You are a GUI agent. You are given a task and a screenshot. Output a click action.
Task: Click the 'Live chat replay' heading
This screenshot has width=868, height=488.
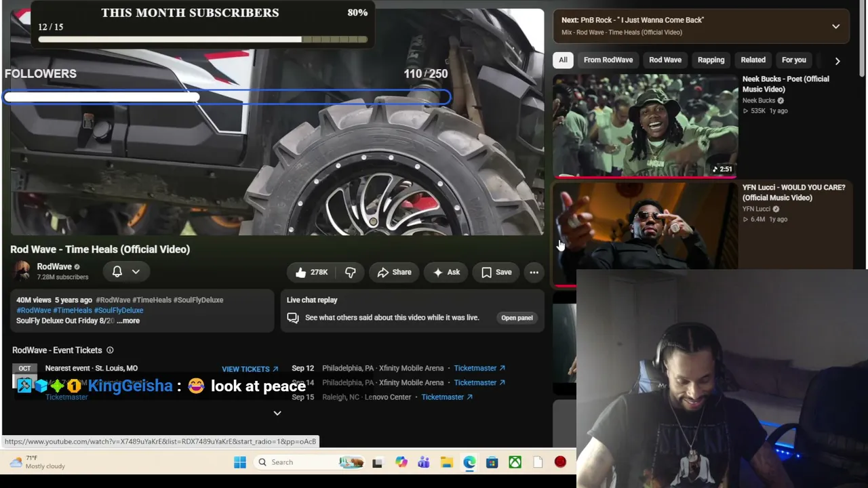tap(312, 300)
